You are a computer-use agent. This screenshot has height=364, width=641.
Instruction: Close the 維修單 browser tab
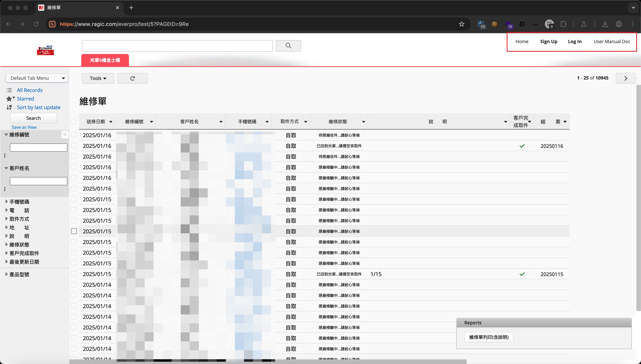(118, 8)
